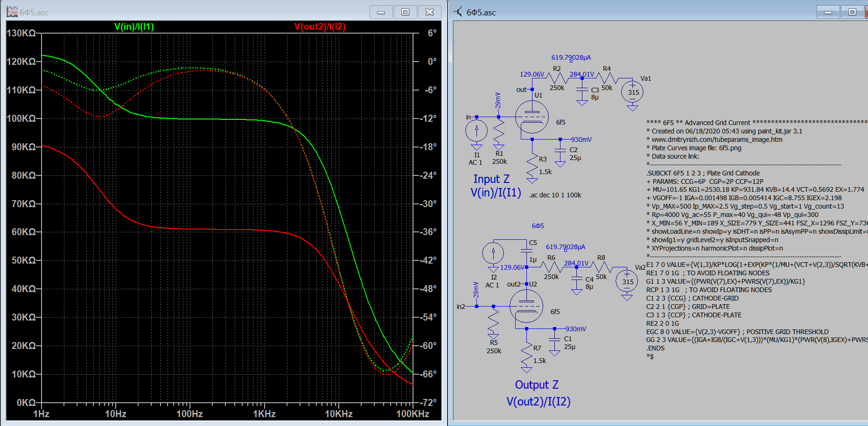
Task: Click the 'in' net label
Action: 468,117
